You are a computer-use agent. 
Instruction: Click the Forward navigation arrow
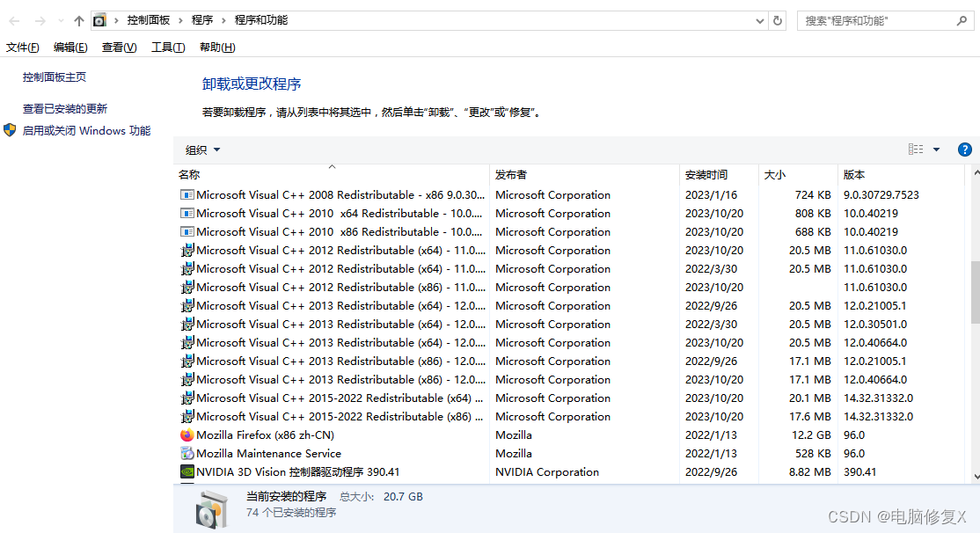click(x=40, y=20)
